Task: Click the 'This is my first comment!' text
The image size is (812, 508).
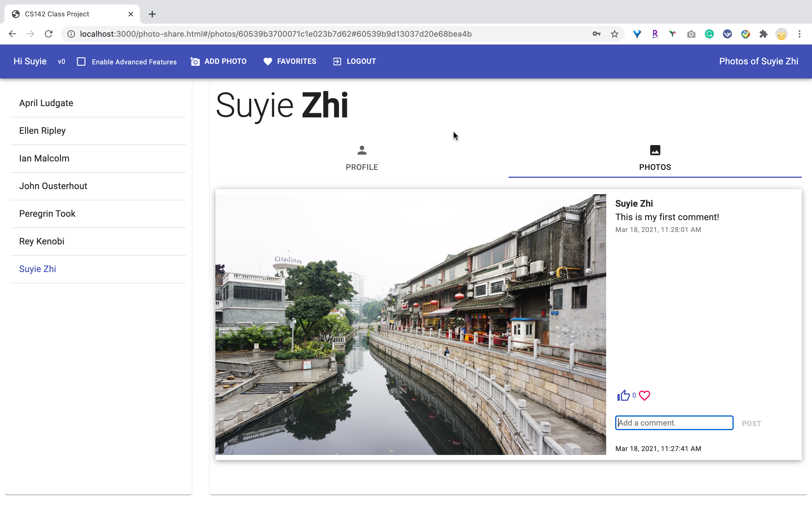Action: [667, 217]
